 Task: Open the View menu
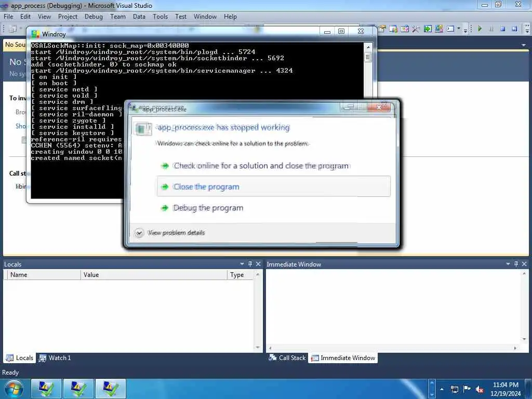[x=45, y=16]
